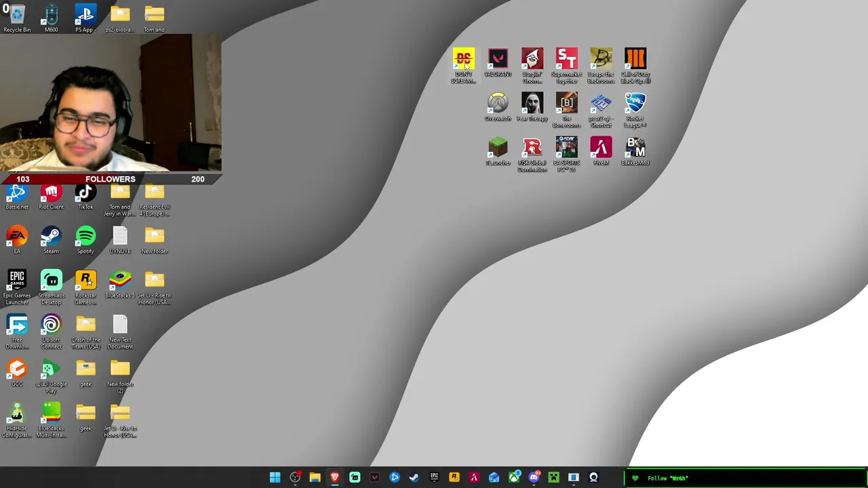The height and width of the screenshot is (488, 868).
Task: Switch to Brave browser in taskbar
Action: click(x=335, y=478)
